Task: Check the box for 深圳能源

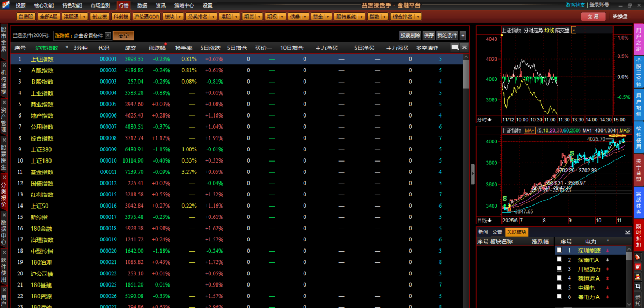Action: coord(559,251)
